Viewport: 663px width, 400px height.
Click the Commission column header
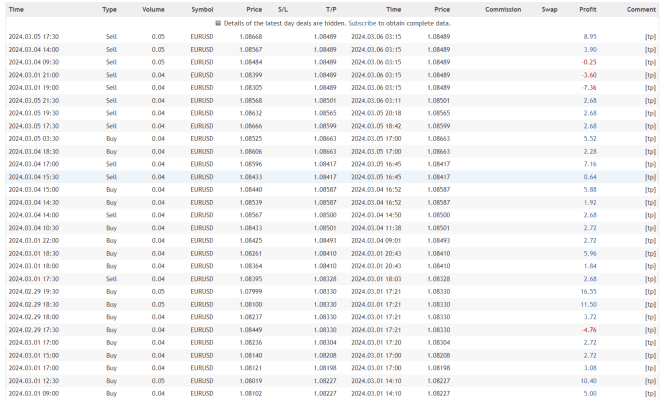(503, 9)
